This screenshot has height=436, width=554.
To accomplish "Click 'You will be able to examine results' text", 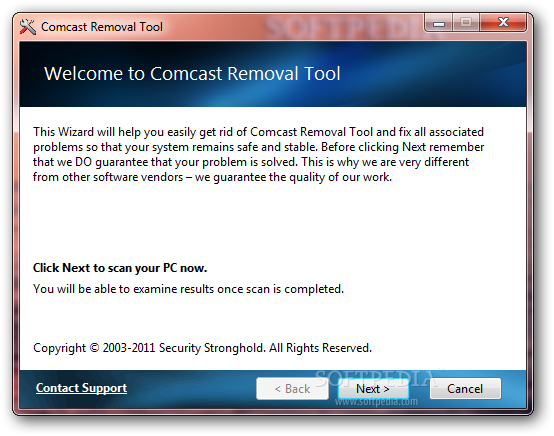I will click(x=188, y=289).
